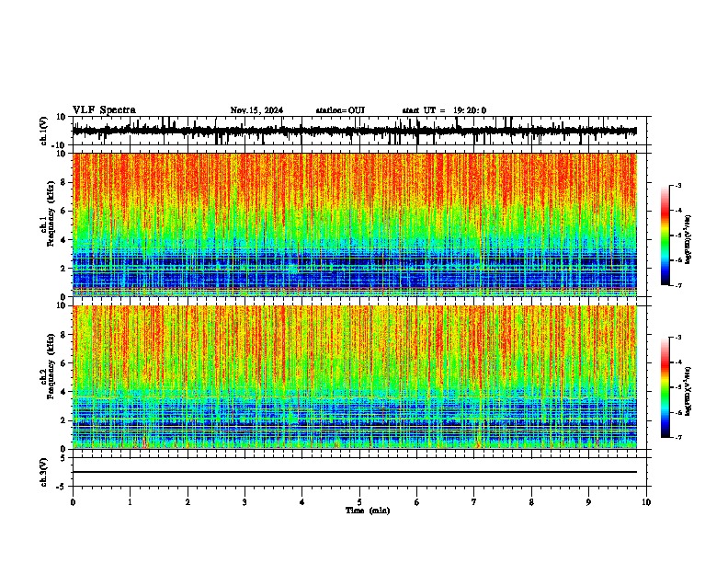Click the ch.1 color bar log(PSD) unit label
This screenshot has width=728, height=563.
688,240
